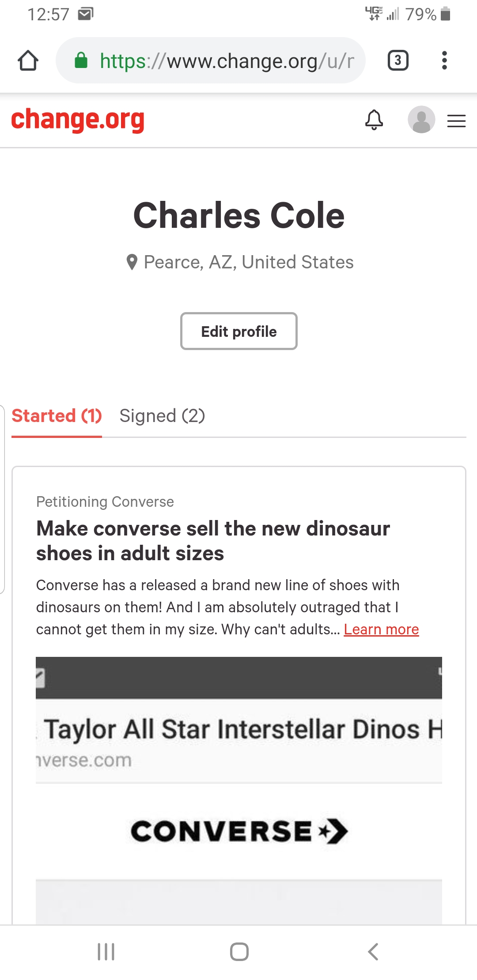Tap the browser home icon
The width and height of the screenshot is (477, 980).
pos(28,60)
